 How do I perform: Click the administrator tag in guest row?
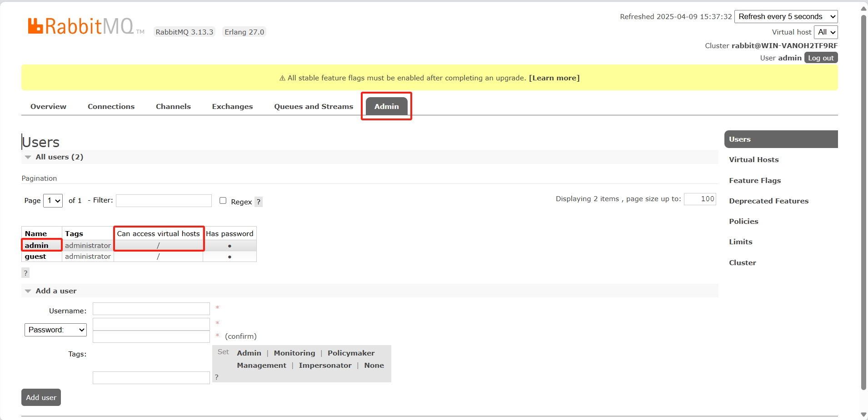tap(88, 257)
